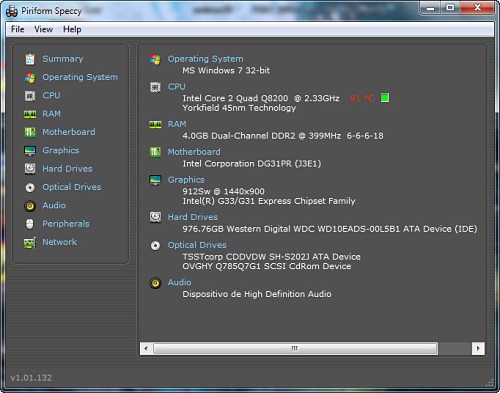Click the horizontal scrollbar right arrow
The image size is (500, 393).
click(478, 349)
